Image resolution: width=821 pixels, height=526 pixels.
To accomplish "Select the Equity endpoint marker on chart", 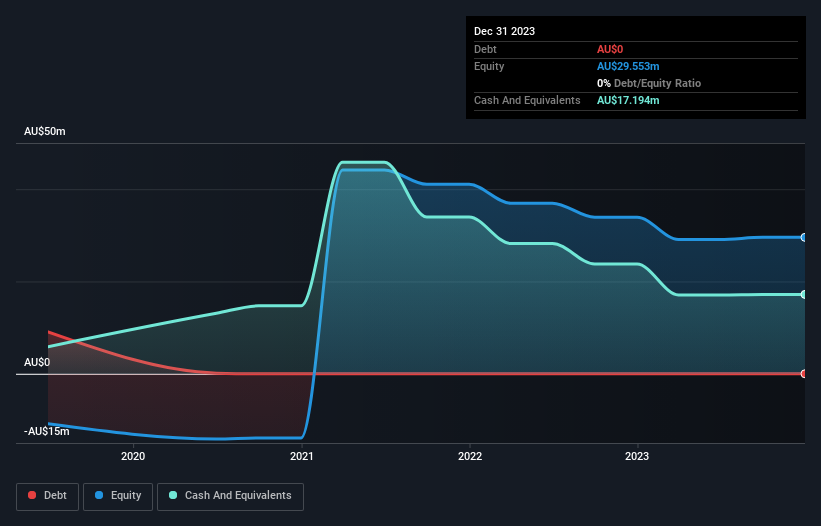I will [x=804, y=238].
